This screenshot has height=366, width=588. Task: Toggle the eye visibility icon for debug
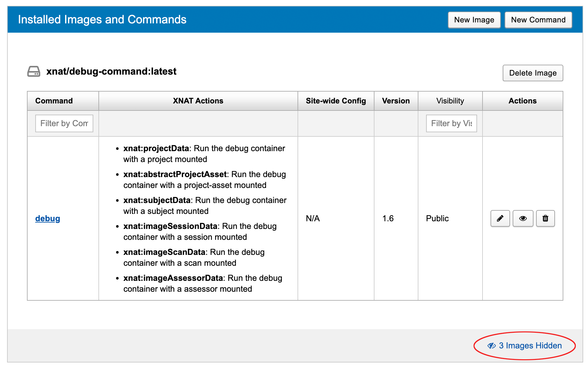tap(523, 218)
